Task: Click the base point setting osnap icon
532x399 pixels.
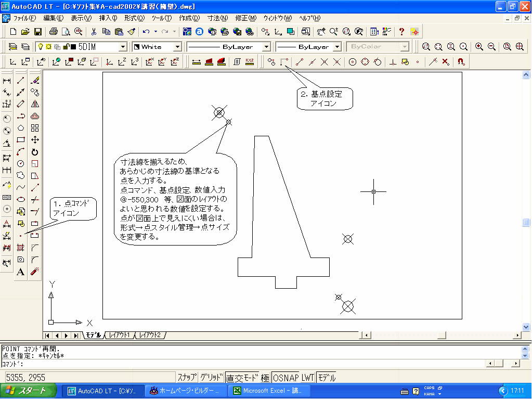Action: click(x=284, y=62)
